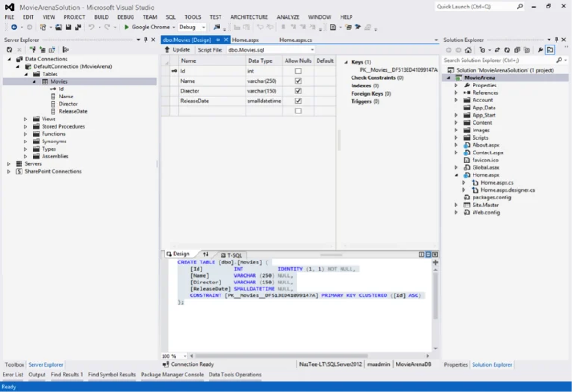Toggle Allow Nulls for Id column
The height and width of the screenshot is (392, 572).
coord(298,71)
